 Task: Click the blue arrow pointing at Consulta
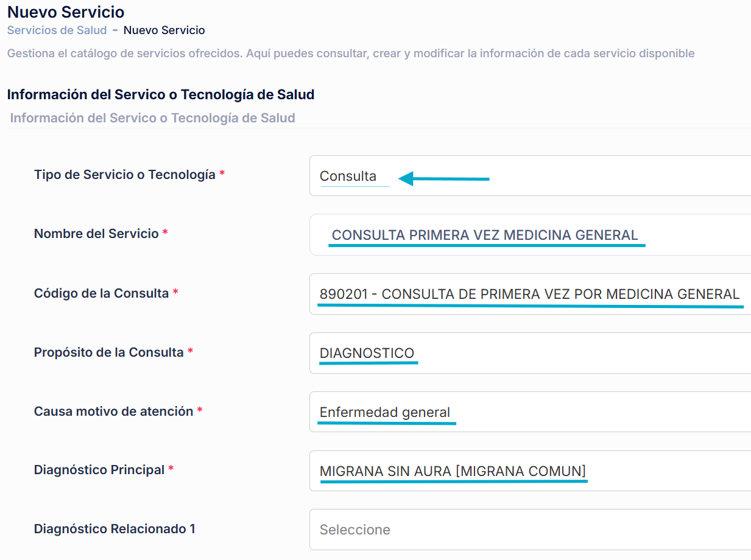[x=444, y=179]
